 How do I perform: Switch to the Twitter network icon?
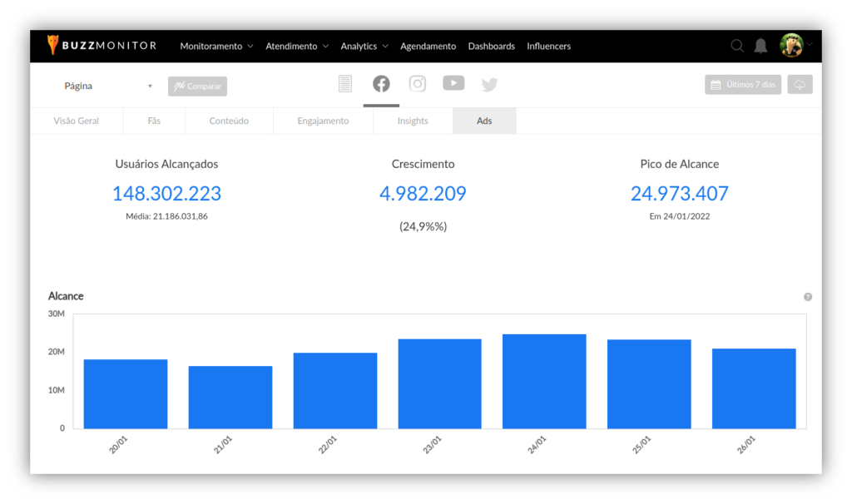(x=489, y=85)
